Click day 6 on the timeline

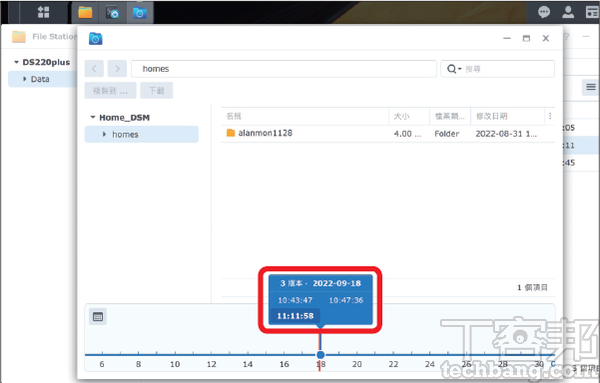[102, 364]
